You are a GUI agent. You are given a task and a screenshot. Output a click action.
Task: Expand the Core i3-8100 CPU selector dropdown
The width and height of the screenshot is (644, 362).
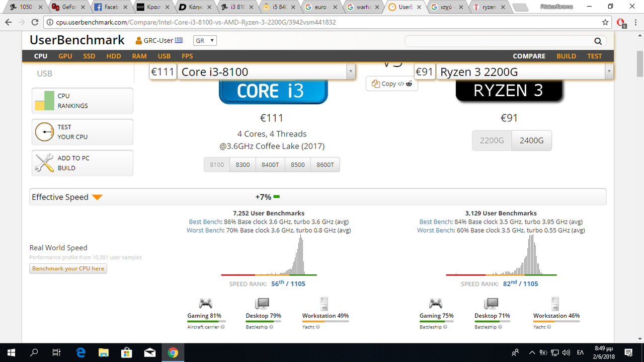[351, 71]
